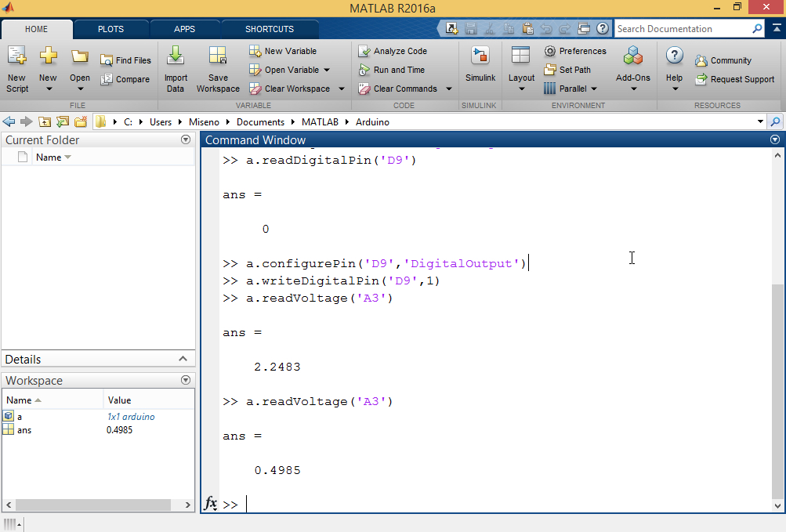Click Save Workspace

[x=218, y=69]
